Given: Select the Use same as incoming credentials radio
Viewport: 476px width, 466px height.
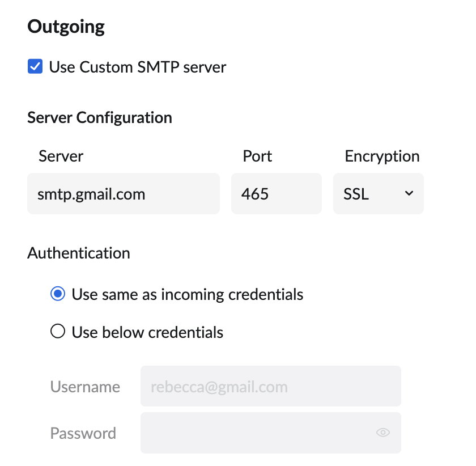Looking at the screenshot, I should click(58, 294).
